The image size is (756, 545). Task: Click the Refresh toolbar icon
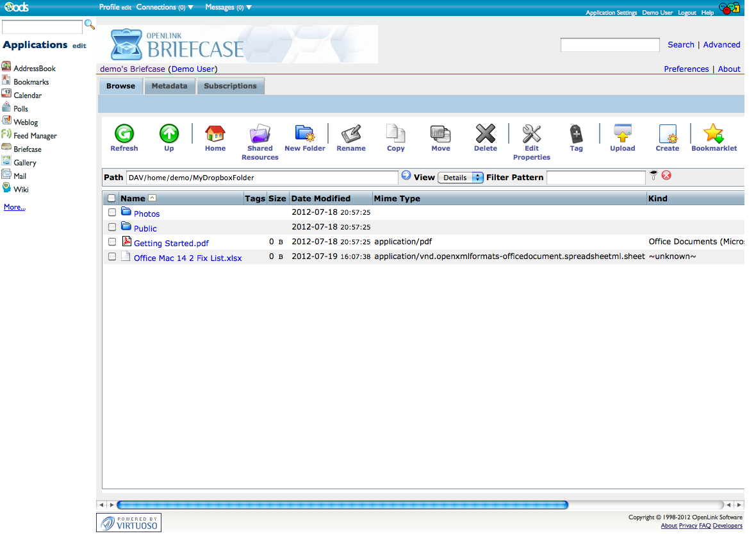(x=124, y=134)
